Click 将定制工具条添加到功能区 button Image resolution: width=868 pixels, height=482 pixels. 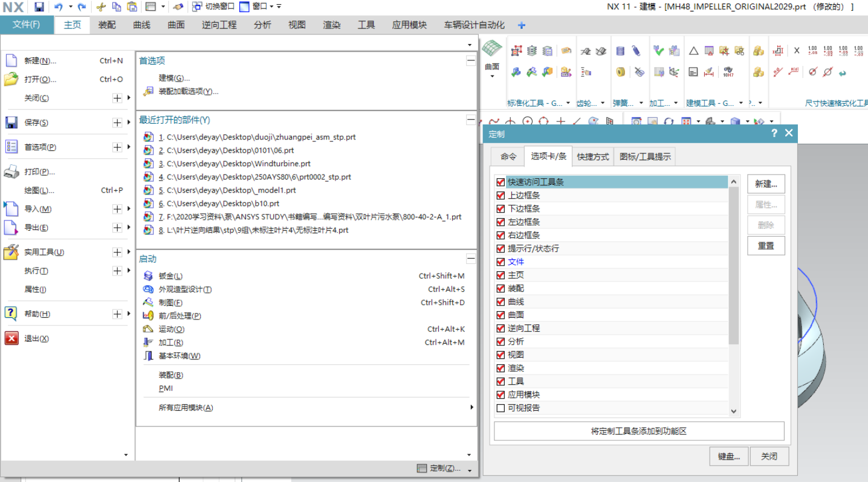639,431
